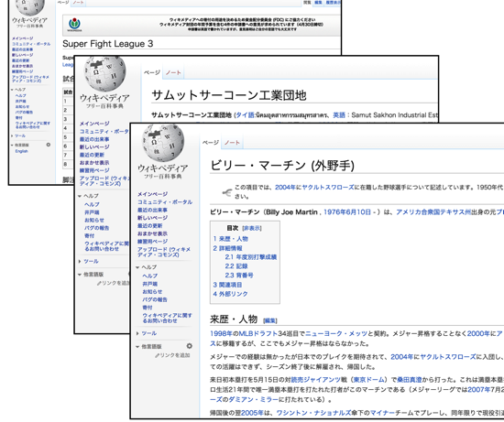
Task: Collapse 他言語版 section in the middle window
Action: coord(91,275)
